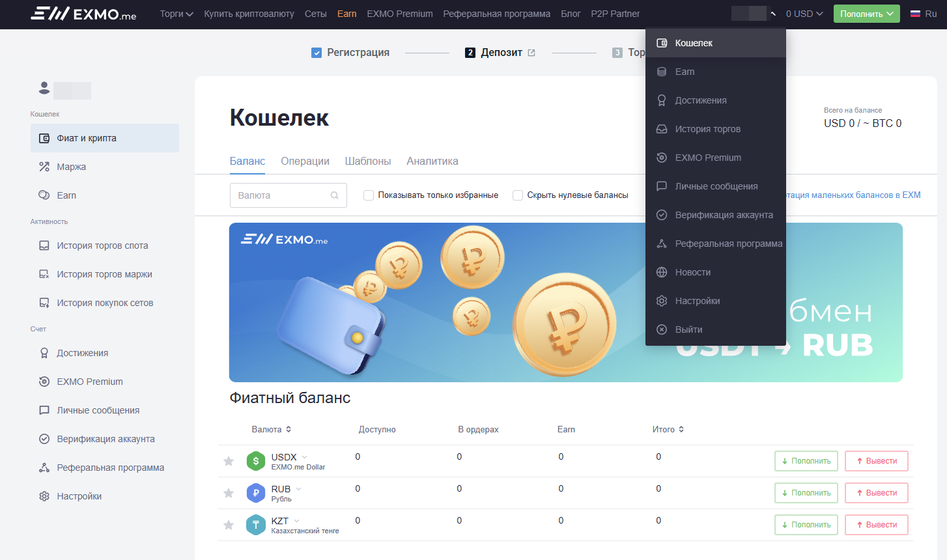
Task: Open Настройки from the dropdown menu
Action: click(x=716, y=301)
